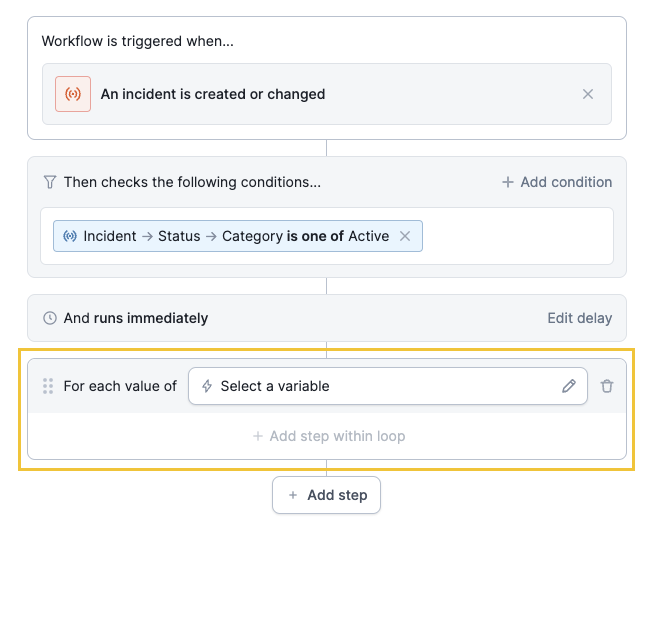Viewport: 664px width, 633px height.
Task: Click the incident icon in the condition chip
Action: point(70,236)
